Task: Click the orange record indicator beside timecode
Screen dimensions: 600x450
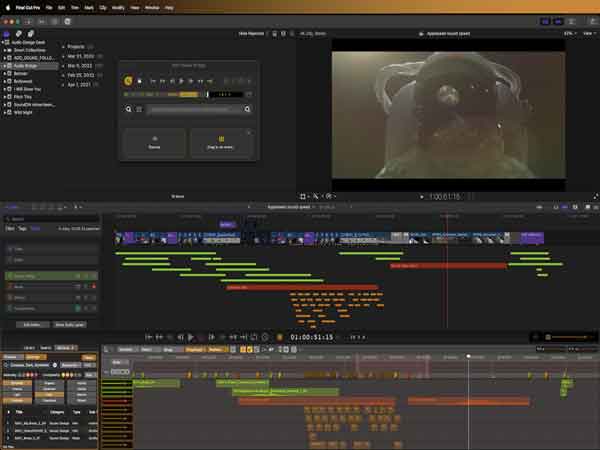Action: [279, 337]
